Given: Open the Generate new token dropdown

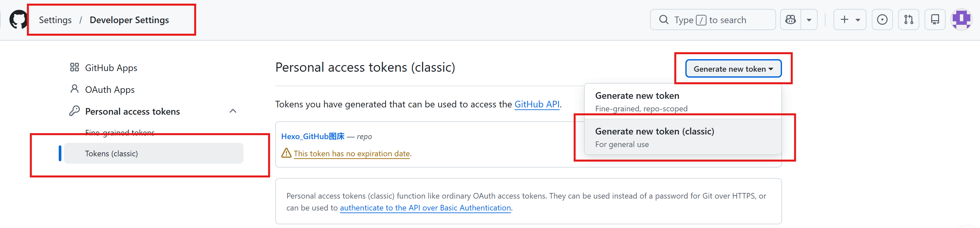Looking at the screenshot, I should point(732,69).
